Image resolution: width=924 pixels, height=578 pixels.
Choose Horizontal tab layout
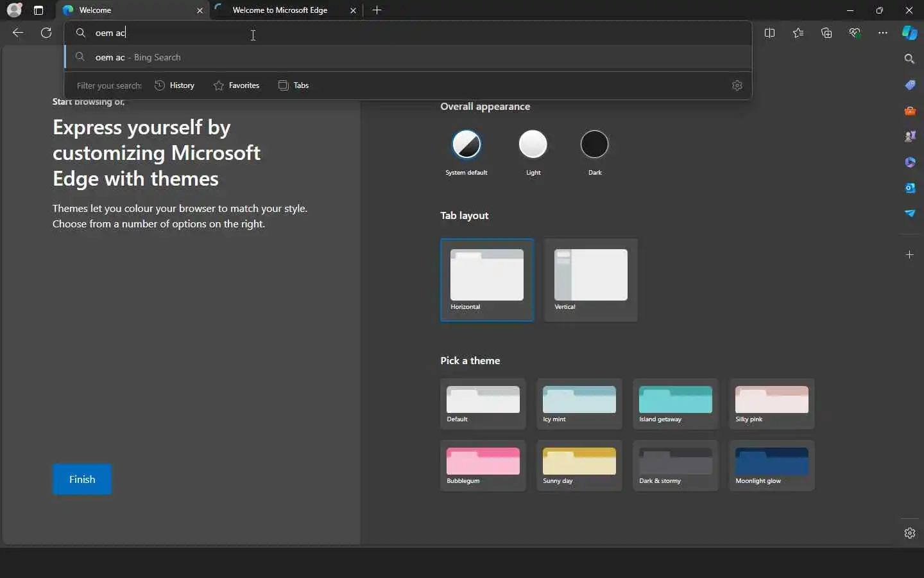tap(487, 280)
